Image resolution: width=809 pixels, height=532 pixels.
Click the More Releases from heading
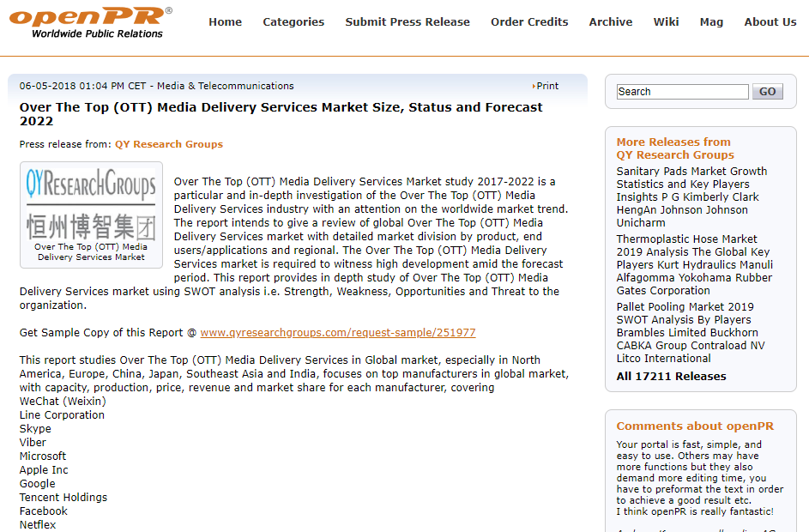(673, 142)
